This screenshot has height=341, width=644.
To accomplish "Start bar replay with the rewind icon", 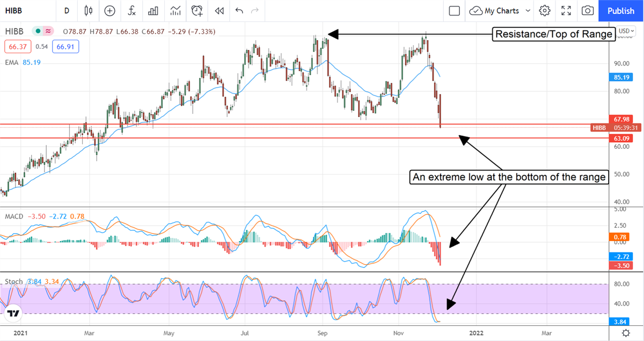I will [x=219, y=10].
